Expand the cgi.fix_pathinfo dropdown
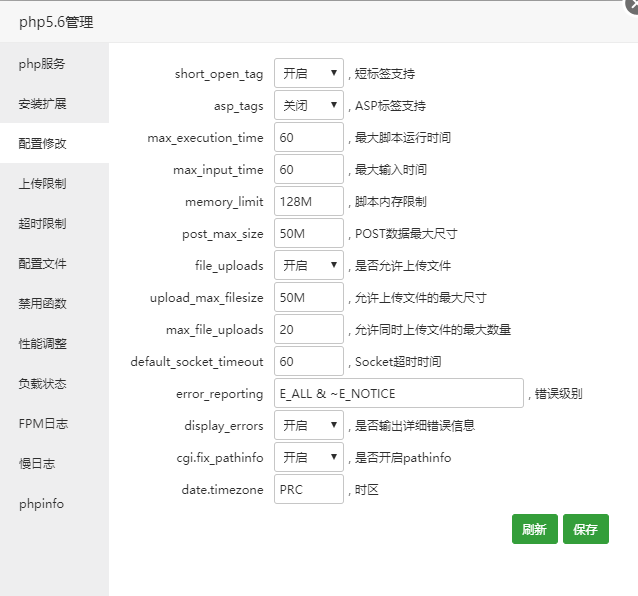Image resolution: width=638 pixels, height=596 pixels. click(x=309, y=457)
